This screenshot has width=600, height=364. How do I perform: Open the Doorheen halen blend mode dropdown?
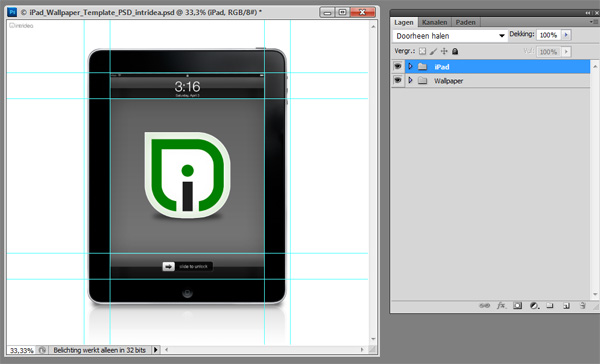pos(450,36)
